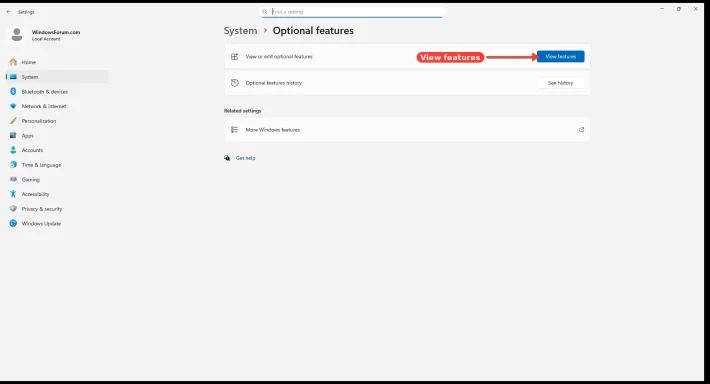Image resolution: width=710 pixels, height=384 pixels.
Task: Select Home in the sidebar
Action: coord(29,62)
